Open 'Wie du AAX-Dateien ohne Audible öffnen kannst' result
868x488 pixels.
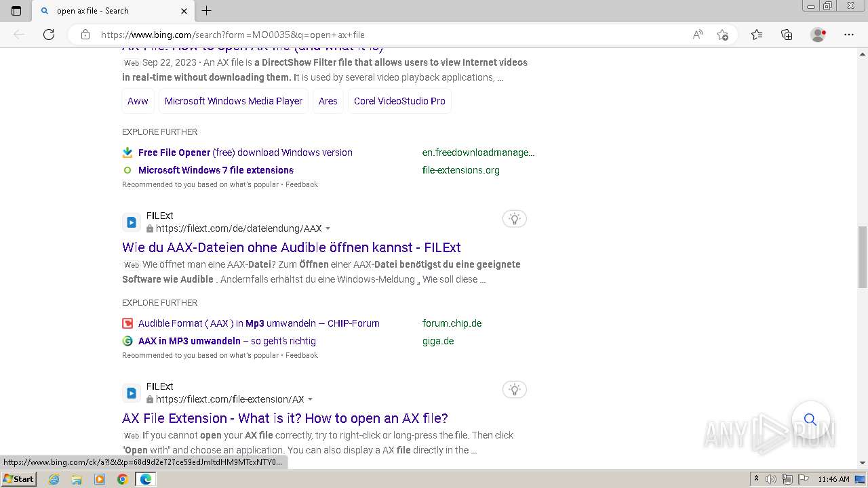(x=292, y=247)
